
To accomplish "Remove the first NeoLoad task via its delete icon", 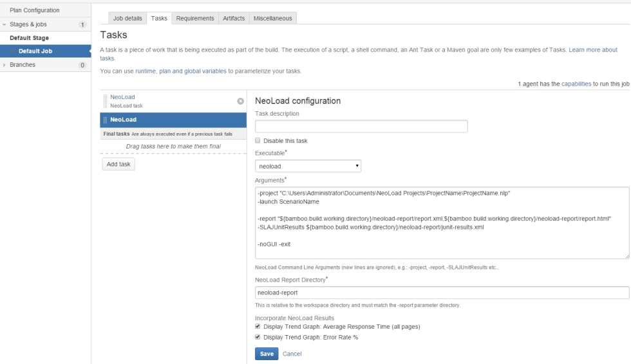I will [240, 101].
